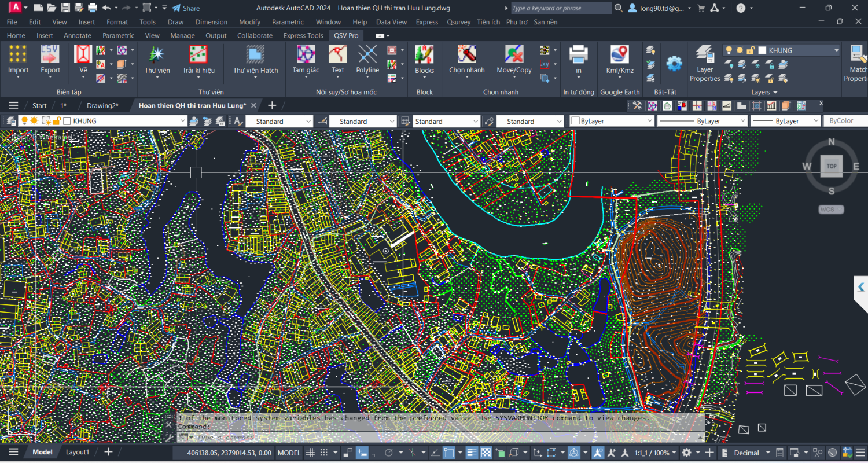Click the Plot printer icon in title bar

pos(93,8)
